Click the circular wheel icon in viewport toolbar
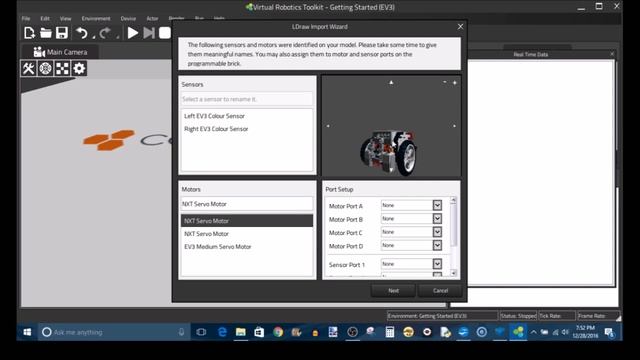The image size is (640, 360). (x=45, y=68)
